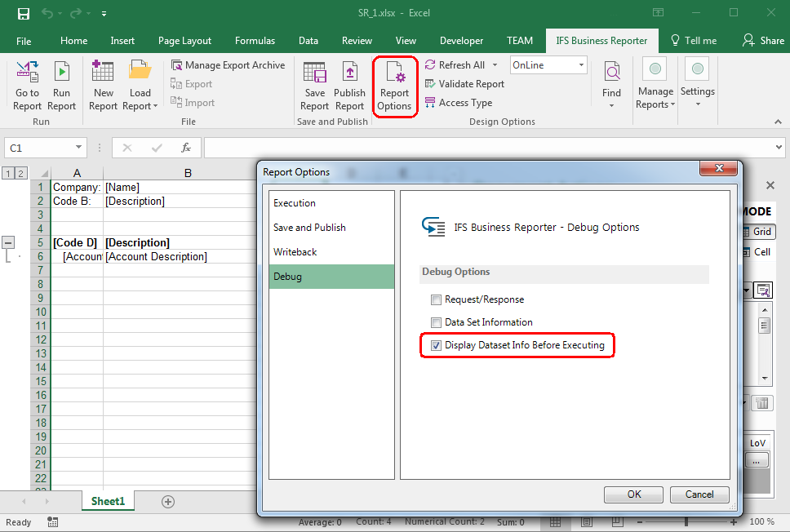Run the report with Run Report
790x532 pixels.
pyautogui.click(x=61, y=85)
